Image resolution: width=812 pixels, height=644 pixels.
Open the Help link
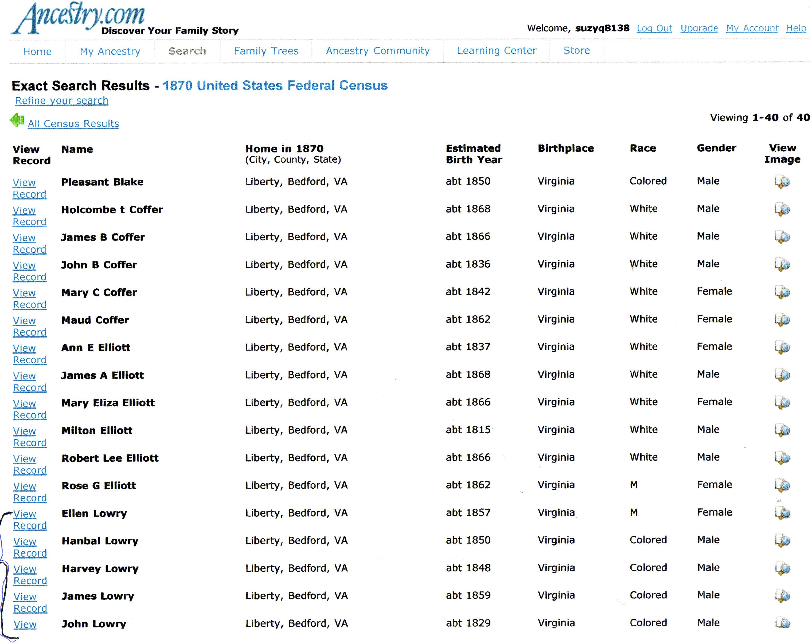[796, 28]
